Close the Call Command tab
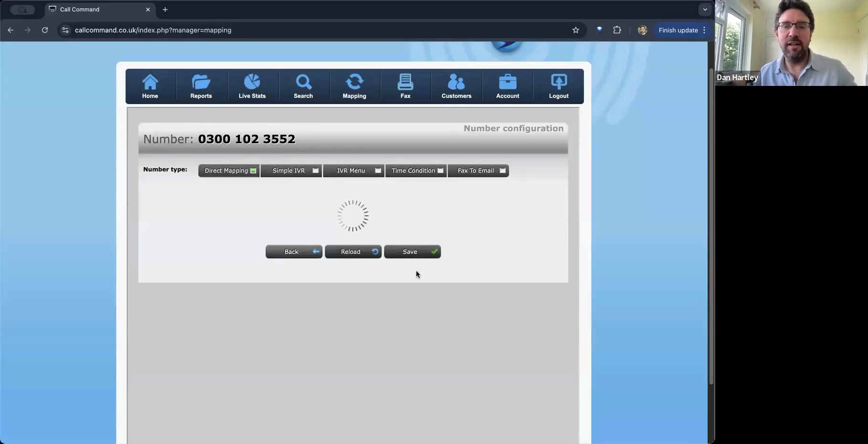 pyautogui.click(x=148, y=10)
